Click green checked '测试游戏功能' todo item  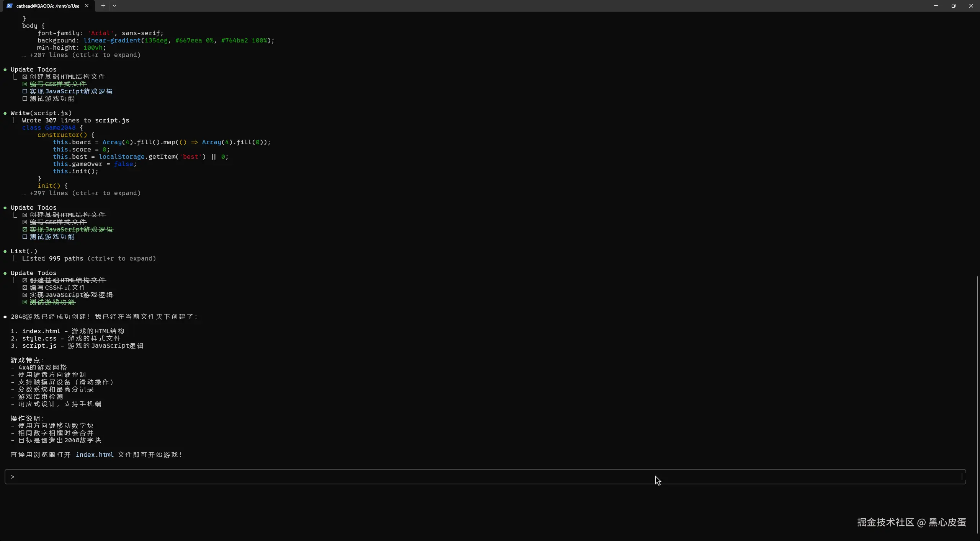click(49, 302)
